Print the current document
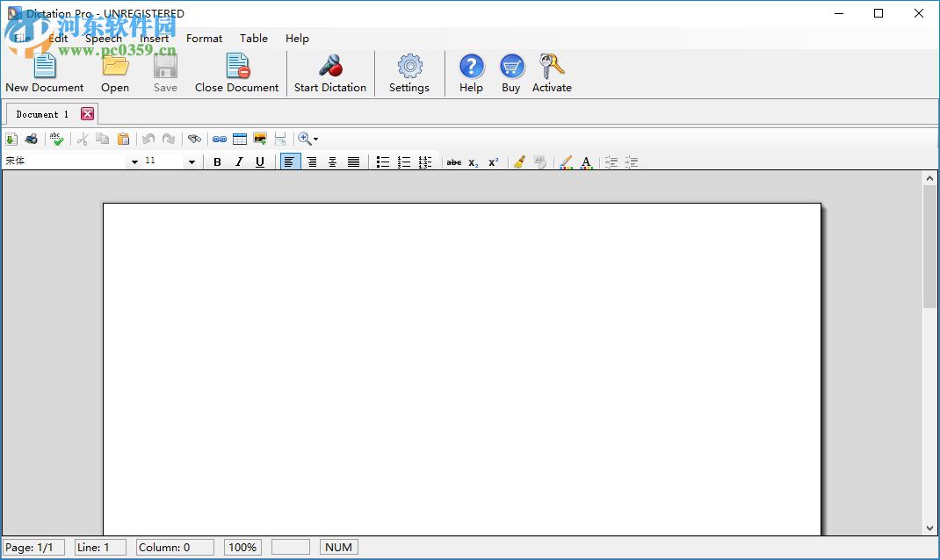The width and height of the screenshot is (940, 560). (x=31, y=138)
